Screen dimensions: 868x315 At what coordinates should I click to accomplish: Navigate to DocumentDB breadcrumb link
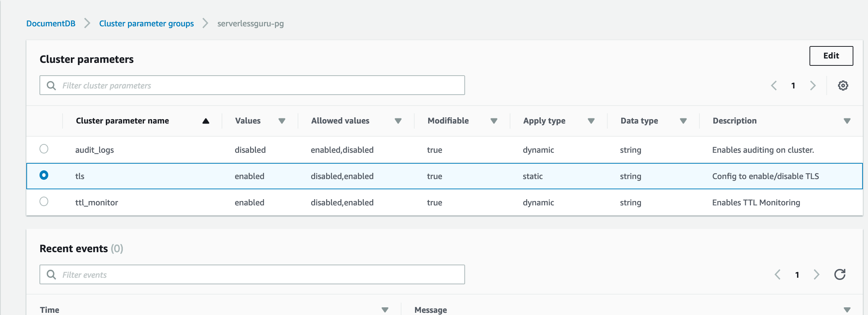pos(51,24)
